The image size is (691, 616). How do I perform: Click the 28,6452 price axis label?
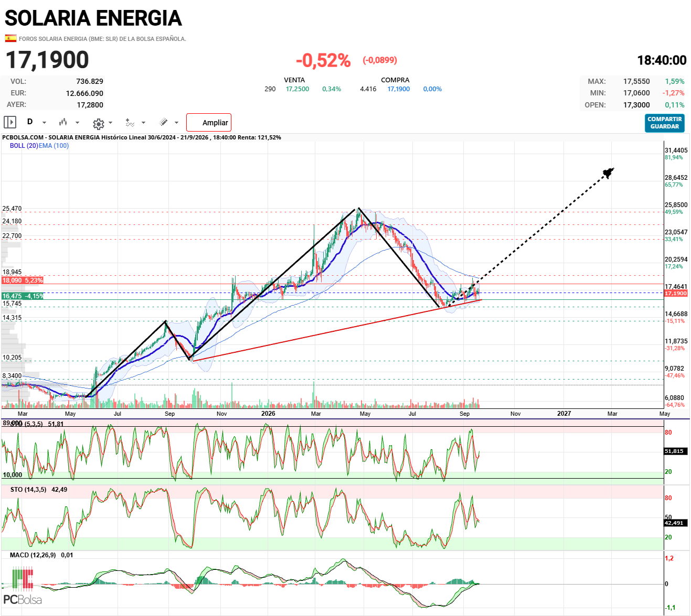pos(676,178)
